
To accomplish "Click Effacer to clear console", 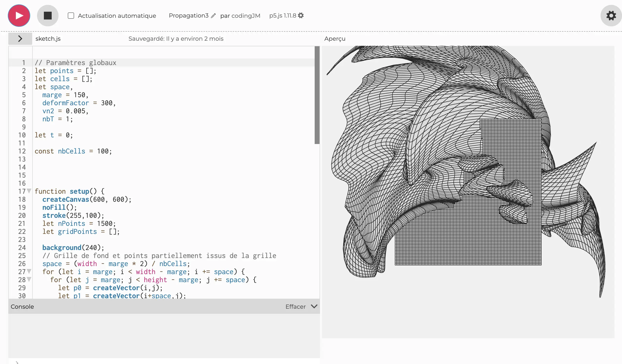I will click(x=295, y=307).
